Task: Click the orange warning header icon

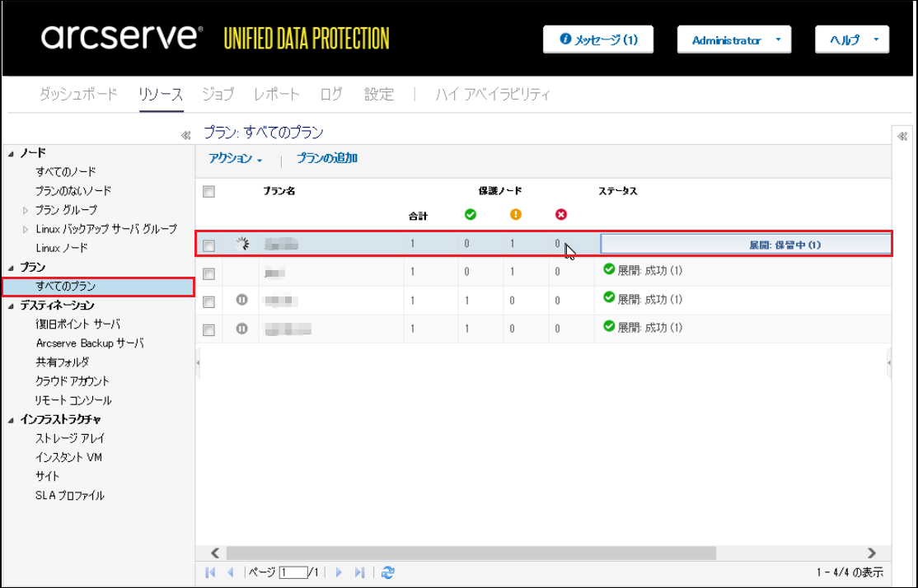Action: click(515, 214)
